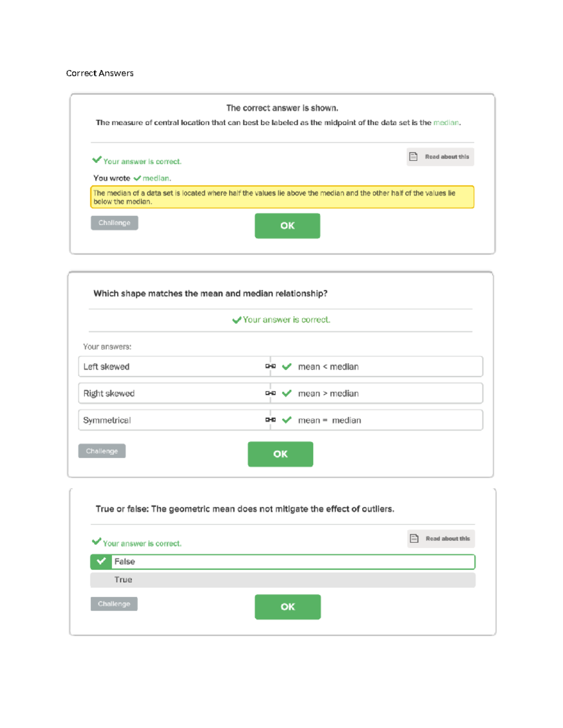563x728 pixels.
Task: Click the document icon beside first Read about this
Action: [413, 157]
